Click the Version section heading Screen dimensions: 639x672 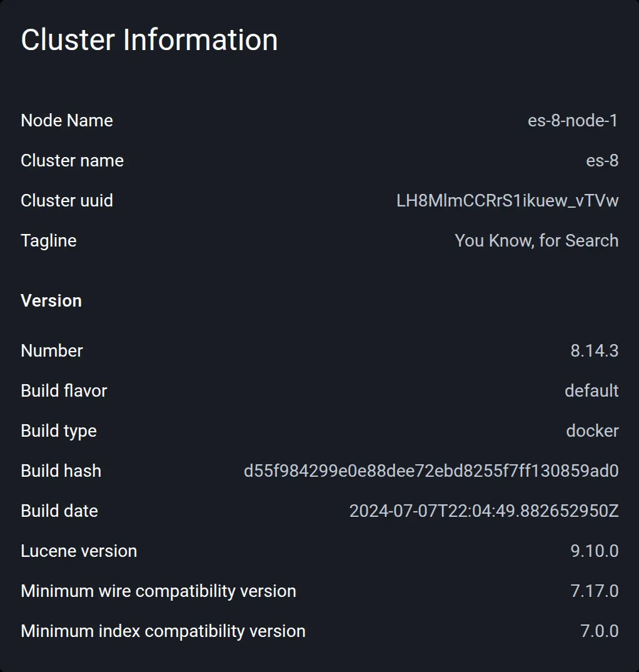point(51,301)
